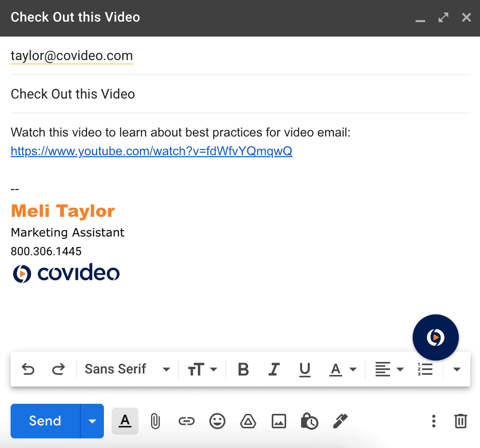Image resolution: width=480 pixels, height=448 pixels.
Task: Insert files using Google Drive icon
Action: [x=248, y=421]
